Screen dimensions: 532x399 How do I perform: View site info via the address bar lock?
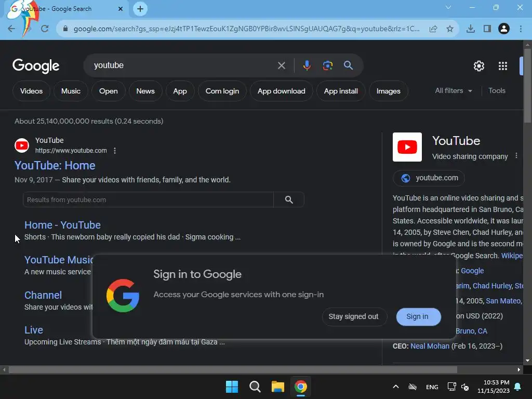65,29
